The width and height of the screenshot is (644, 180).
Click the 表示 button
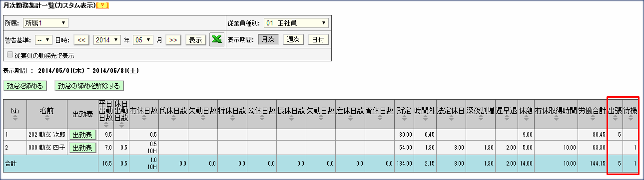(195, 40)
